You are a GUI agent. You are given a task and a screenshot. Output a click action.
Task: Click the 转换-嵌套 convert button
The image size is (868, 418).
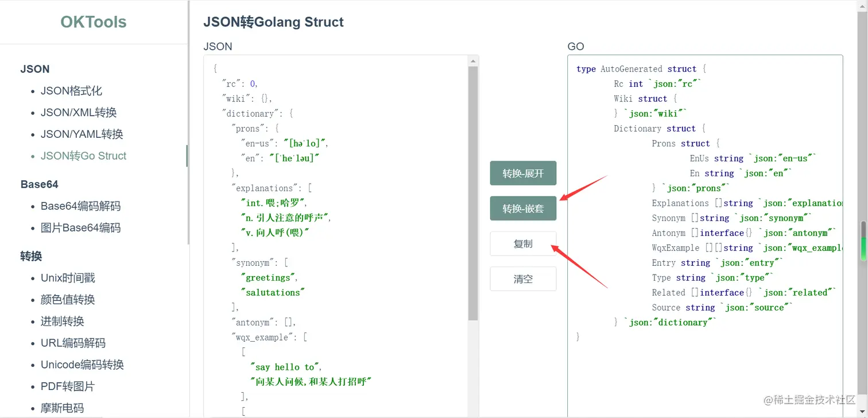tap(523, 208)
